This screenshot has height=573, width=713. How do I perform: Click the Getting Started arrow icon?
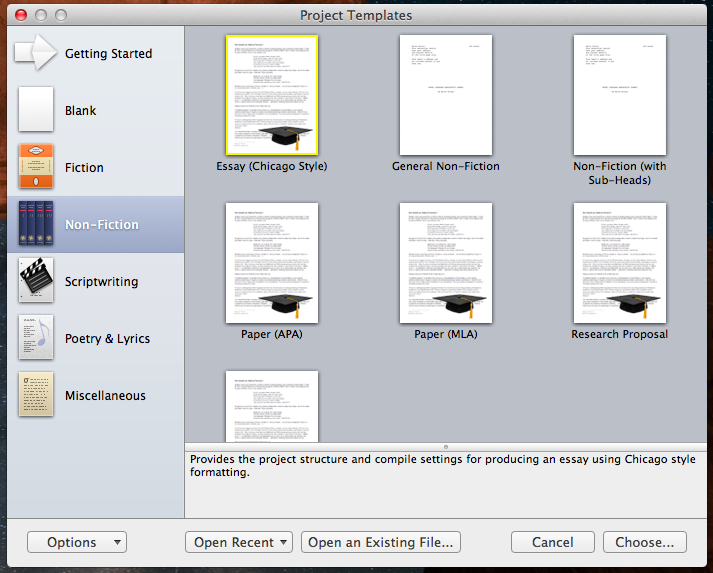pos(36,53)
